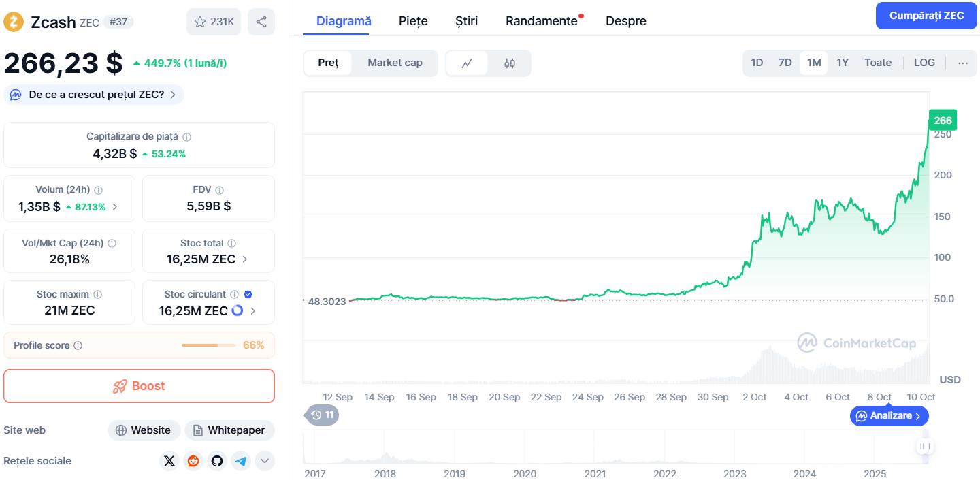Expand "De ce a crescut prețul ZEC?"

(94, 95)
